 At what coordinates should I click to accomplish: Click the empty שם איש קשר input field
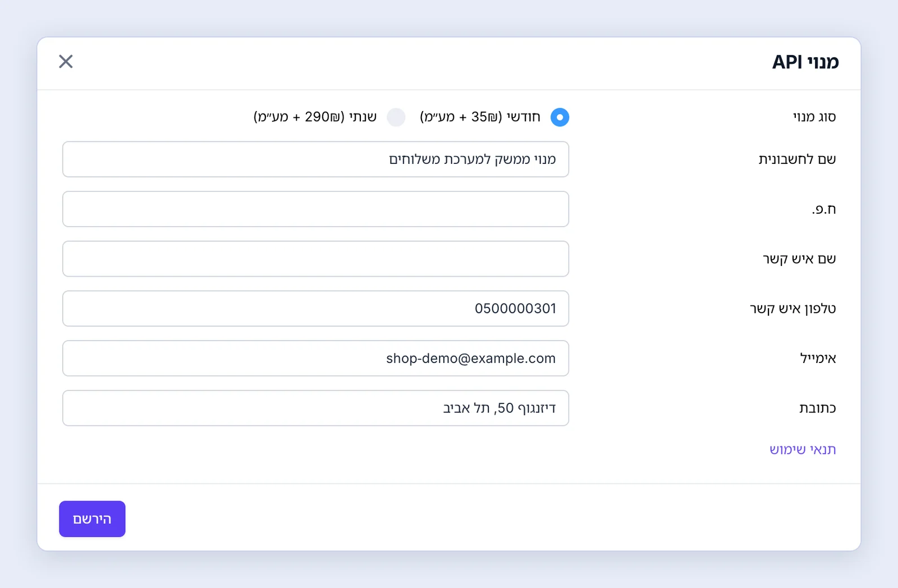(315, 259)
